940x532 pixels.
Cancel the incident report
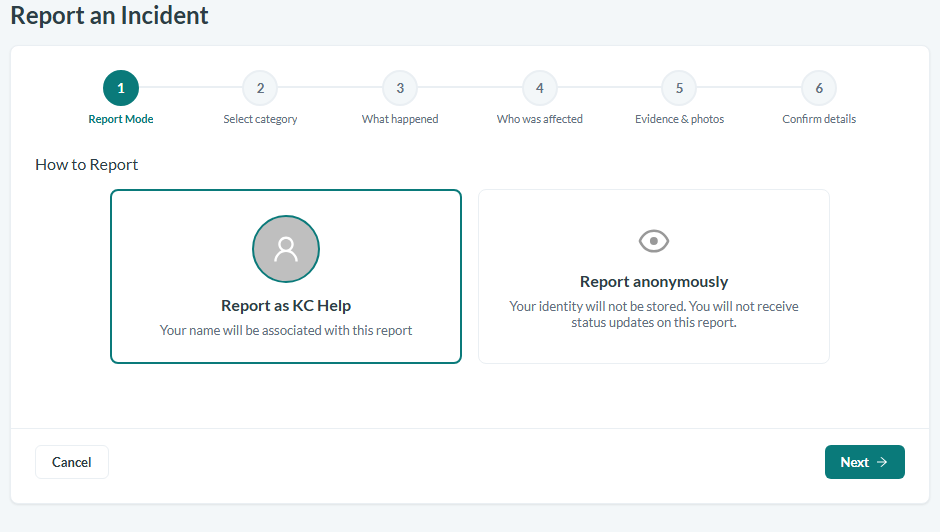coord(72,462)
